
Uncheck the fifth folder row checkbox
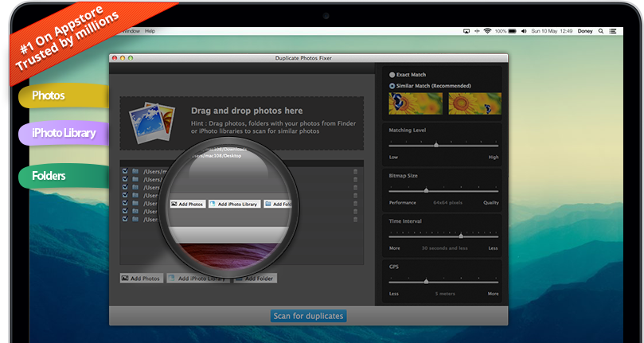pyautogui.click(x=125, y=204)
